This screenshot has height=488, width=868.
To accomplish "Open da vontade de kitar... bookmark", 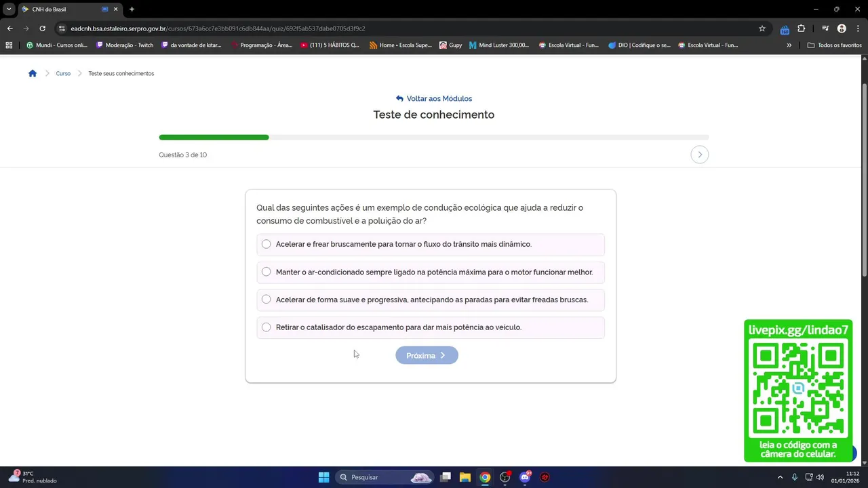I will point(191,45).
